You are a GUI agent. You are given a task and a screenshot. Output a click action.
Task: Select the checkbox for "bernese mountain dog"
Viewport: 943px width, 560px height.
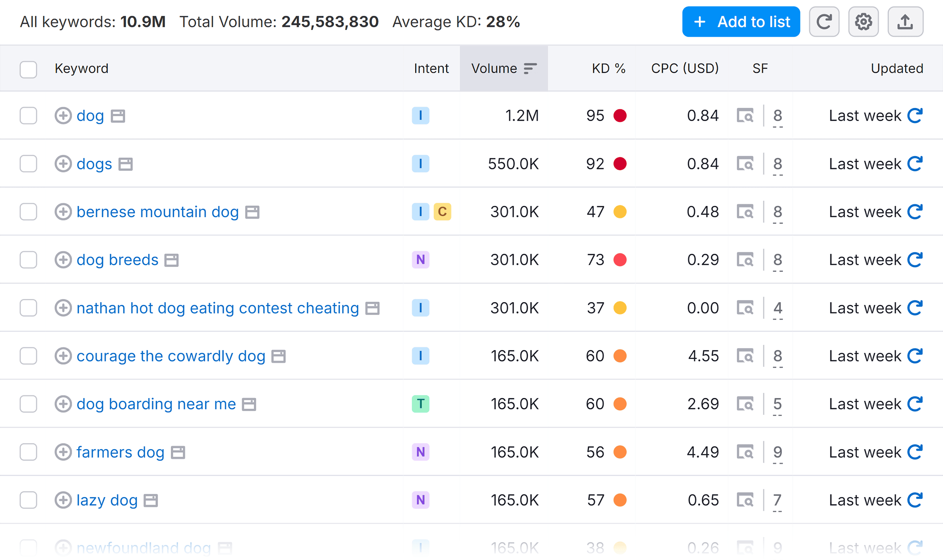click(x=28, y=212)
